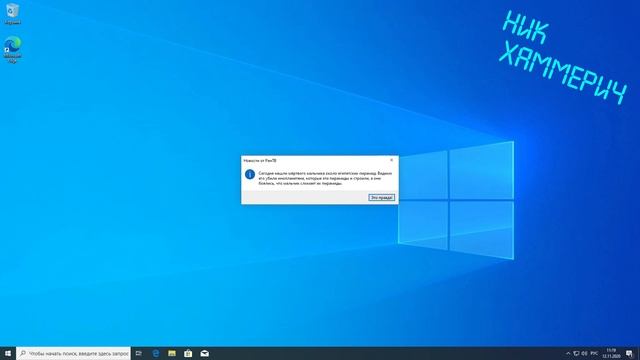Click the 'Это правда!' button in the dialog
The height and width of the screenshot is (360, 640).
[x=382, y=198]
